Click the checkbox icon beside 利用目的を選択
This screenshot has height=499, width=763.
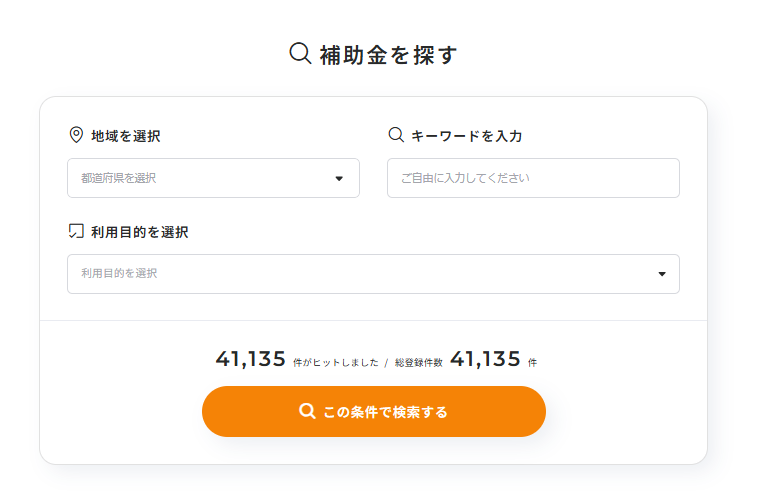[76, 231]
